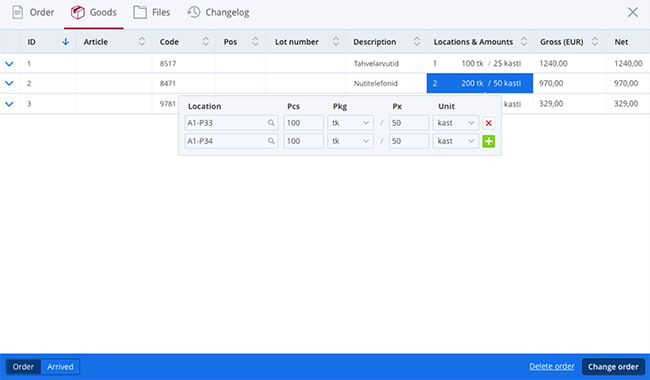Click the 100 tk / 25 kasti cell
The image size is (650, 380).
click(480, 63)
